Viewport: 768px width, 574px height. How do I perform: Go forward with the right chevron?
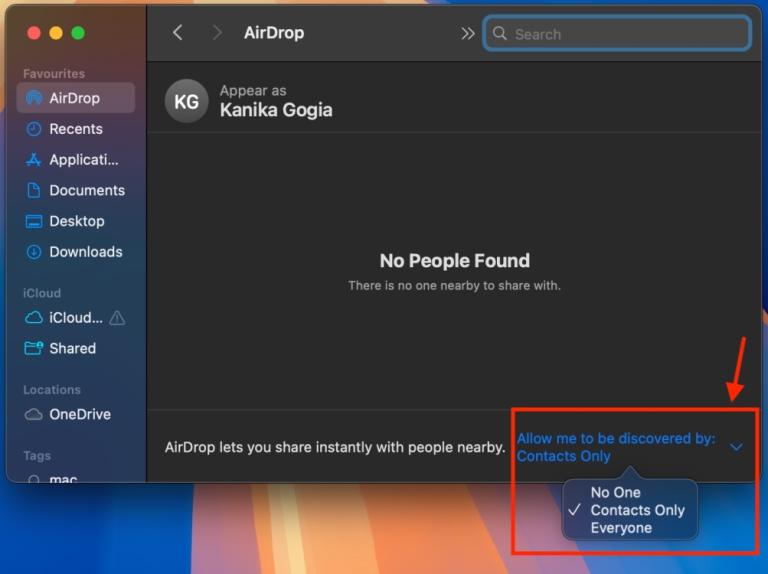pos(216,33)
